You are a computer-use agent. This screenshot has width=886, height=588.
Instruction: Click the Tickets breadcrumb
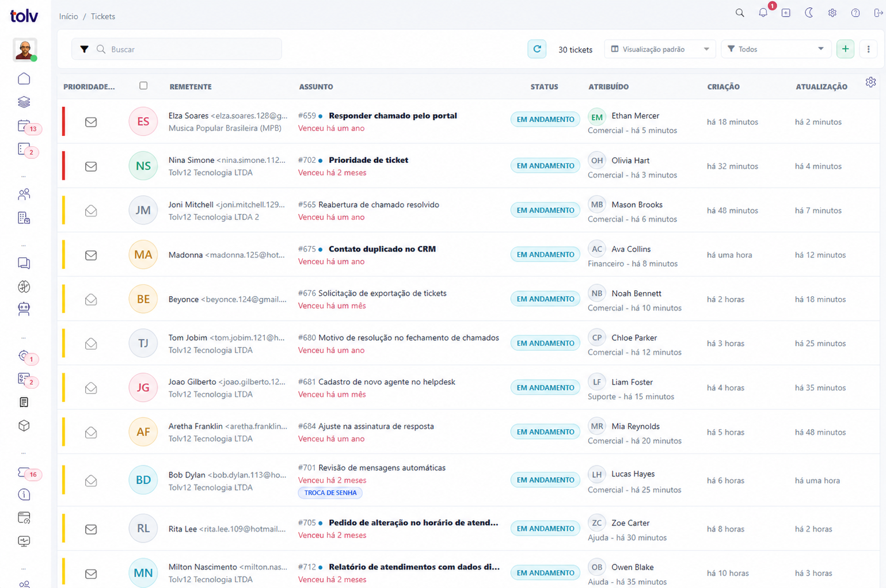[103, 17]
